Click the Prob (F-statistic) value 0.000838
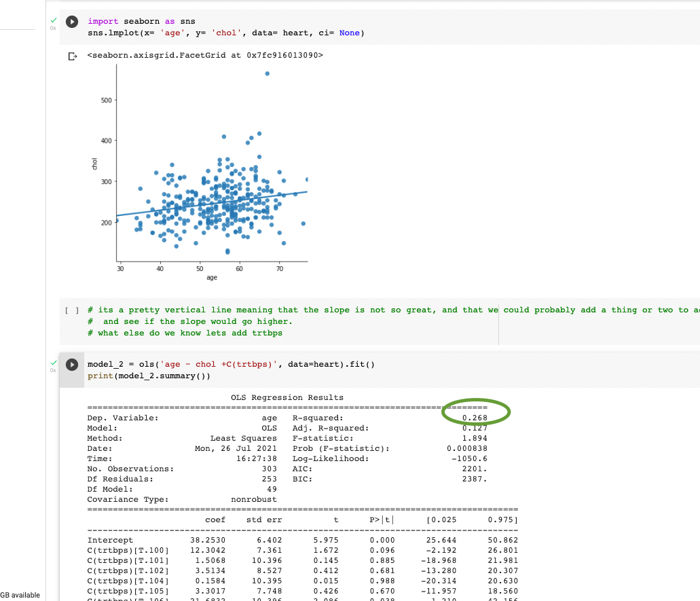 [467, 448]
